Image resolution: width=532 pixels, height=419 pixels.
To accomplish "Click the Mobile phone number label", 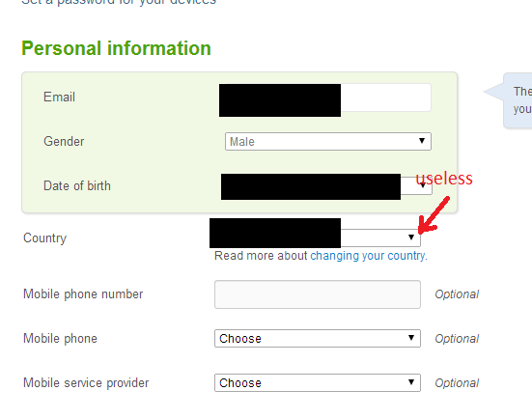I will pyautogui.click(x=83, y=294).
